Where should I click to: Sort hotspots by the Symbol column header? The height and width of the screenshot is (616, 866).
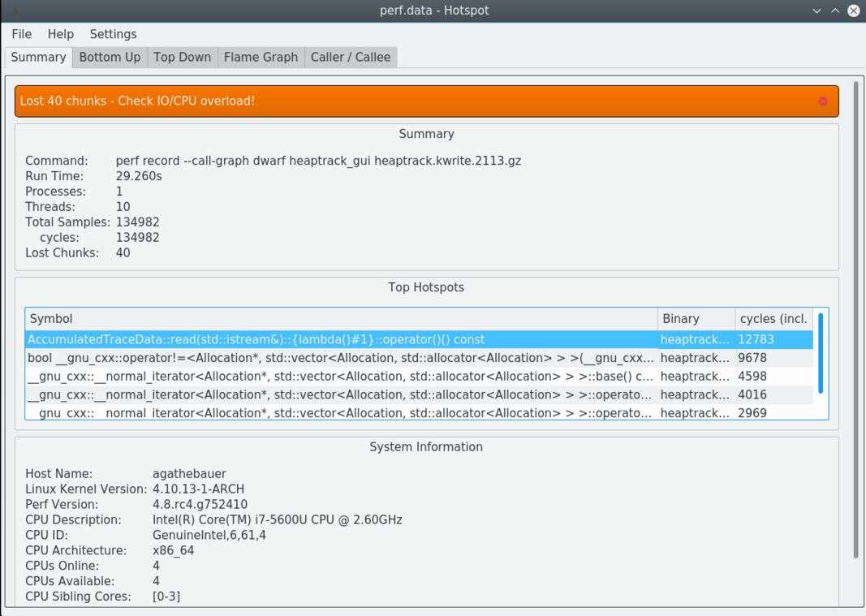pos(341,319)
